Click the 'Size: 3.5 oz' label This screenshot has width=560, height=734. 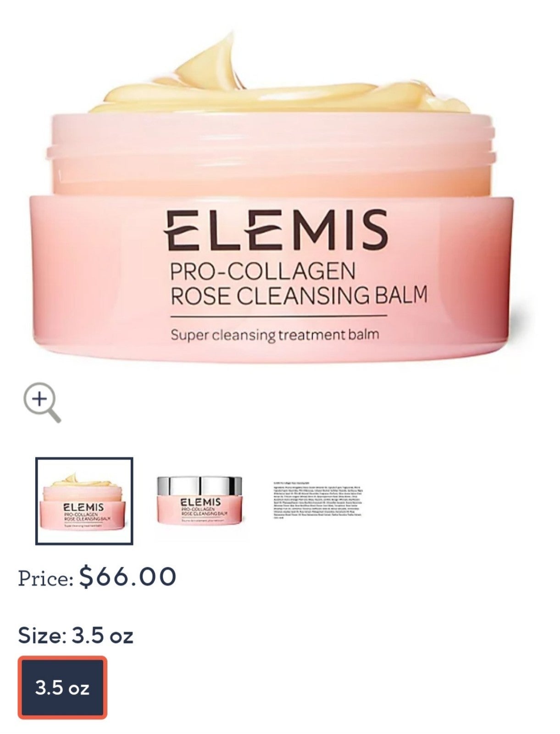[x=76, y=635]
